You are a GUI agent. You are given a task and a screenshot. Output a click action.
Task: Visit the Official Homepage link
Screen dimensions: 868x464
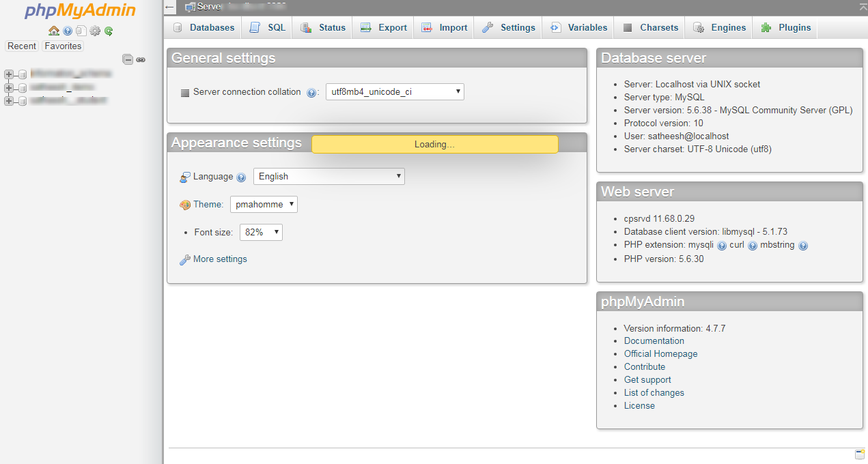click(x=661, y=354)
